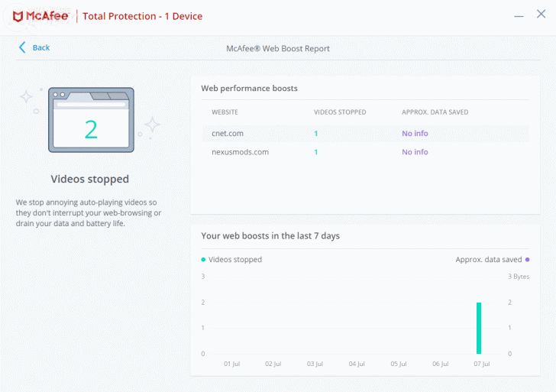This screenshot has width=556, height=392.
Task: Minimize the McAfee window
Action: (519, 16)
